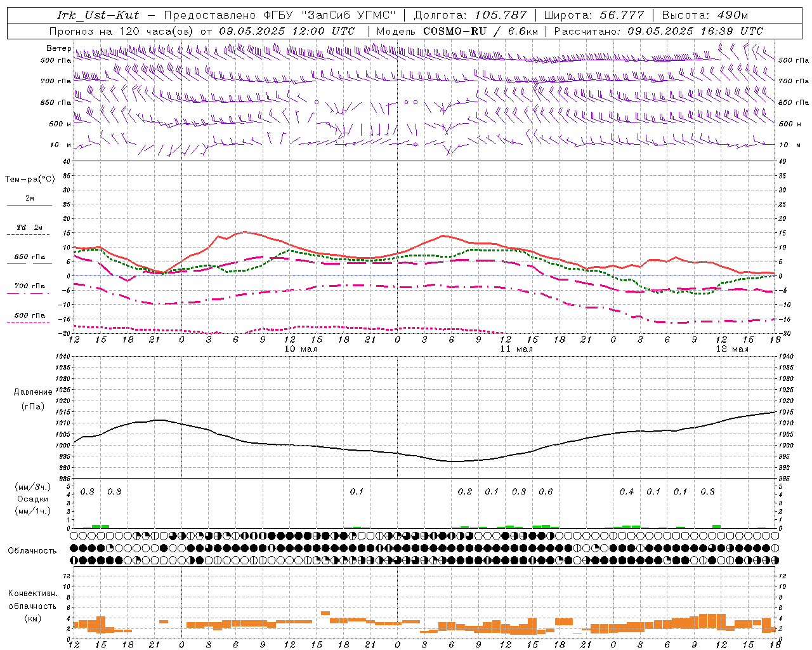Click 40 on the left temperature axis
812x650 pixels.
67,162
